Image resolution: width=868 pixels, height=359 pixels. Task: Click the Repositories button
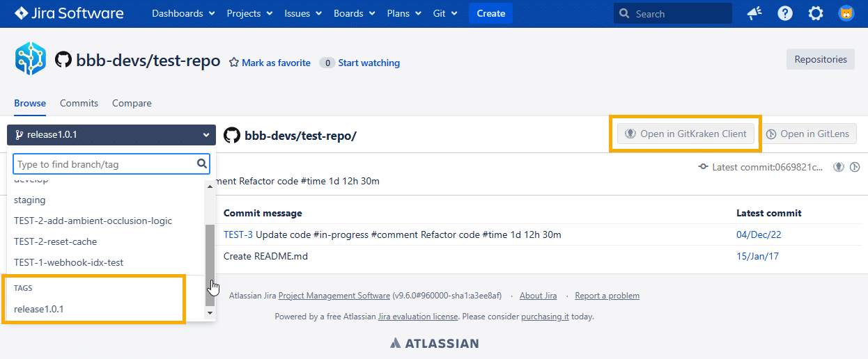point(821,59)
